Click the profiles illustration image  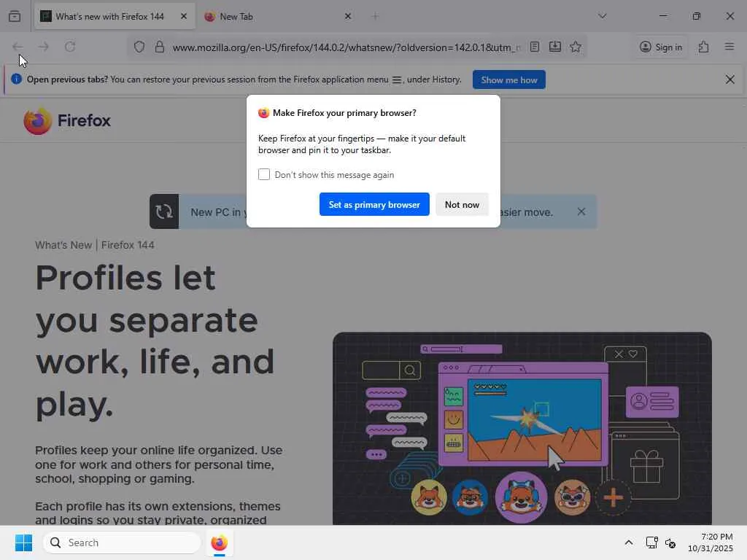[522, 429]
